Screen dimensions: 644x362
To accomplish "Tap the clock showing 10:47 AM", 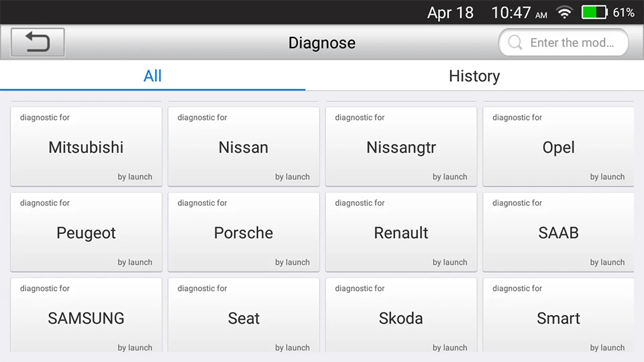I will tap(519, 13).
